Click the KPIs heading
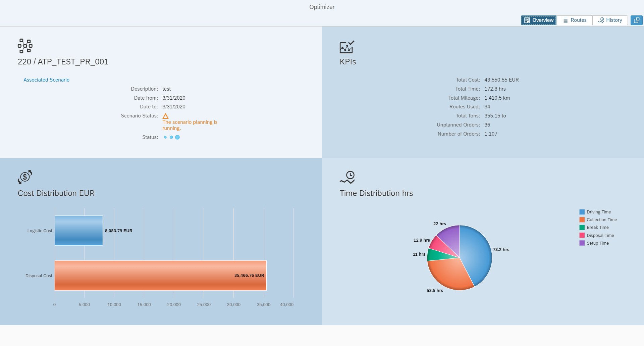This screenshot has height=346, width=644. (348, 62)
